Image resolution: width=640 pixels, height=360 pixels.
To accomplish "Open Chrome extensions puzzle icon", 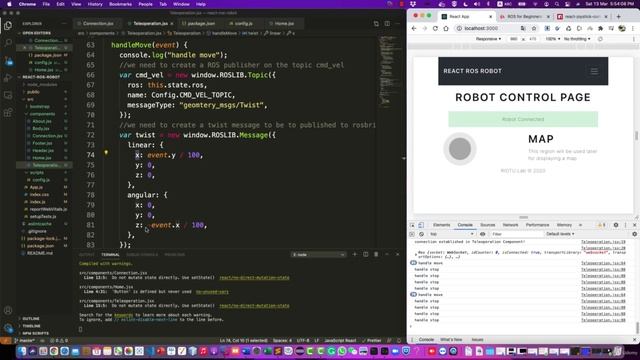I will tap(600, 29).
